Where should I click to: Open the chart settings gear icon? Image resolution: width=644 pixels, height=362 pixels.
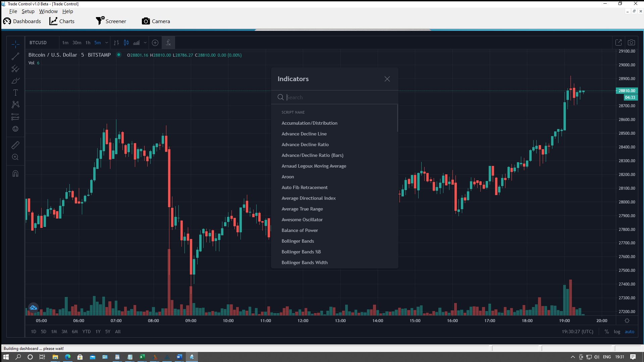(627, 320)
